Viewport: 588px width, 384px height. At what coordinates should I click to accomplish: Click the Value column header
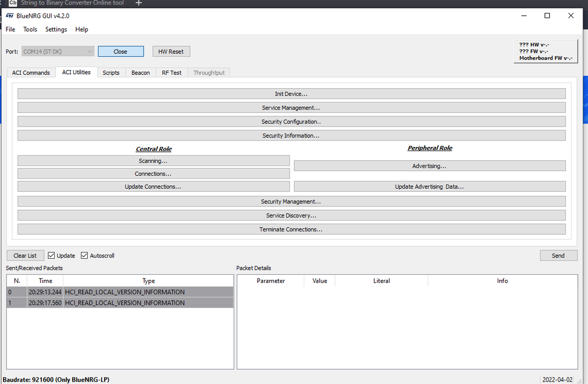point(320,281)
